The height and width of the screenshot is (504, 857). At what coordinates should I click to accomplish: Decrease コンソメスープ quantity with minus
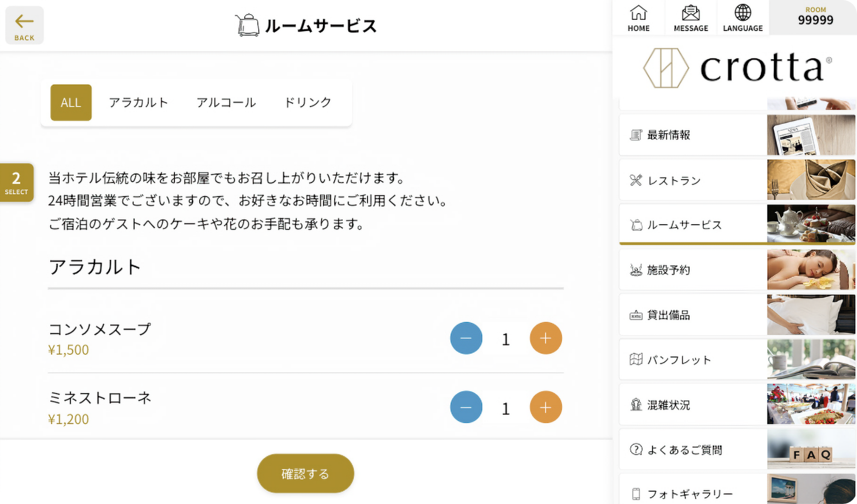(x=466, y=338)
